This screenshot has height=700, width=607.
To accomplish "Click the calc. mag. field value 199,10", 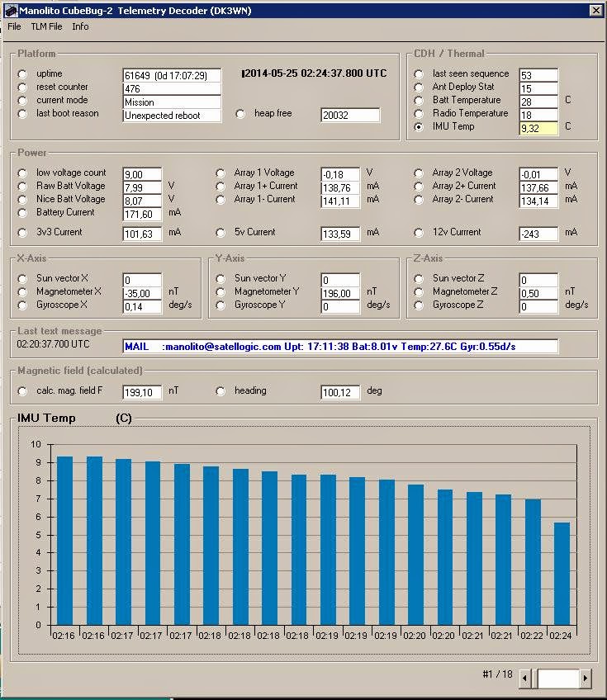I will (142, 392).
